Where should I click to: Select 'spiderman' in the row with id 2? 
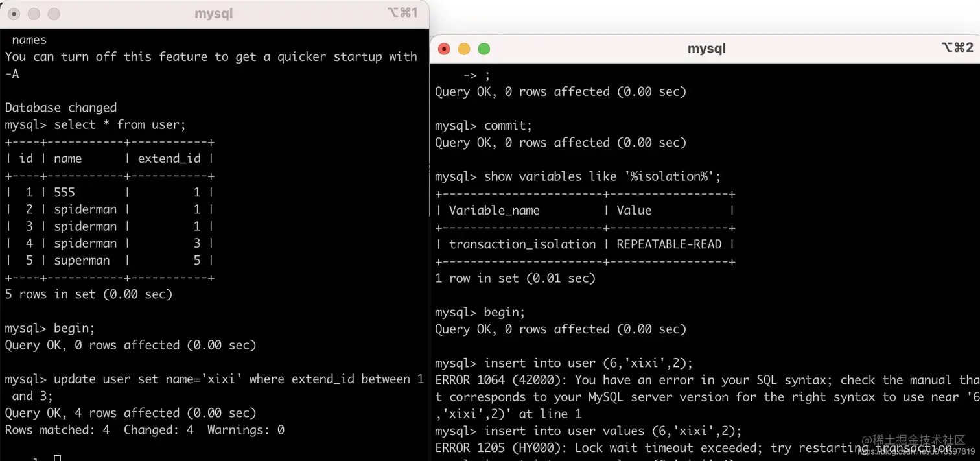pos(86,209)
